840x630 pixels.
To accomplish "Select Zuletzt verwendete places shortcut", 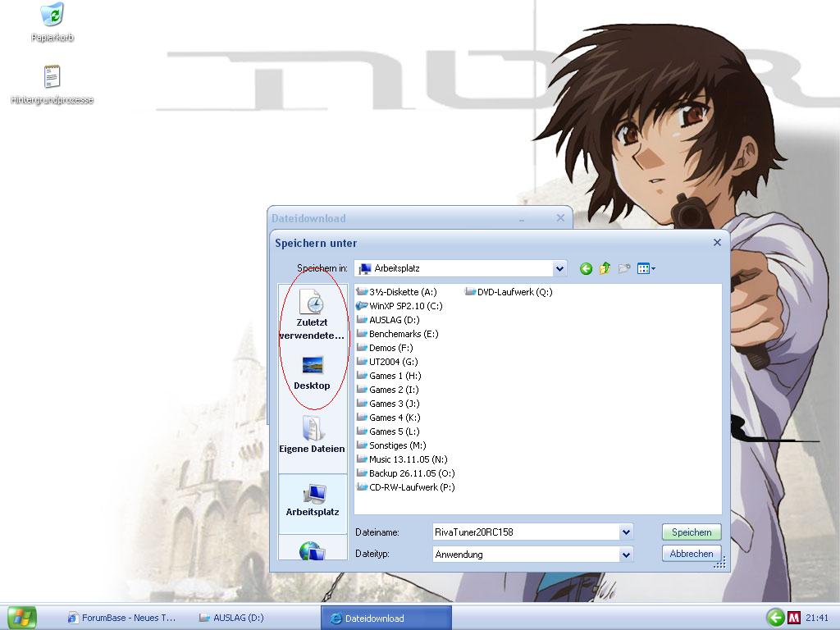I will coord(313,314).
